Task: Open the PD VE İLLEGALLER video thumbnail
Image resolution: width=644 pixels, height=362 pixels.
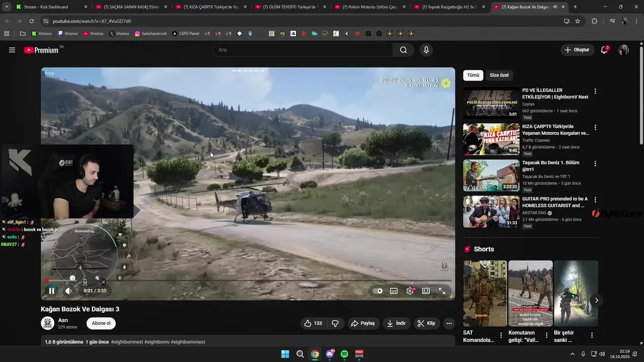Action: pyautogui.click(x=491, y=103)
